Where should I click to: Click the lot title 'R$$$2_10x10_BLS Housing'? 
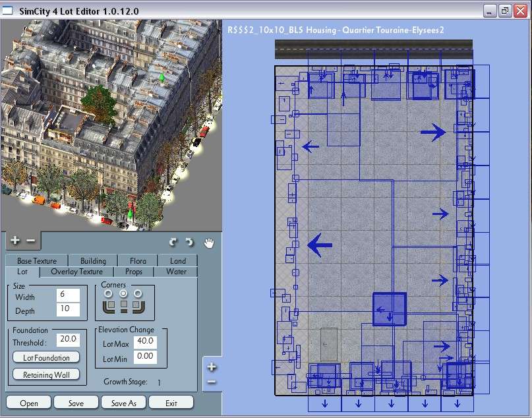point(282,30)
